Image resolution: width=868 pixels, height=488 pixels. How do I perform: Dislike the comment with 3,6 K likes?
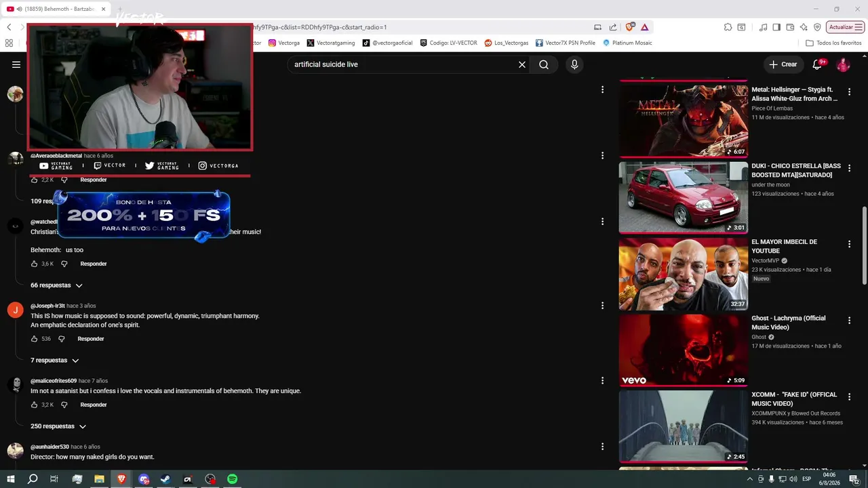click(x=64, y=264)
